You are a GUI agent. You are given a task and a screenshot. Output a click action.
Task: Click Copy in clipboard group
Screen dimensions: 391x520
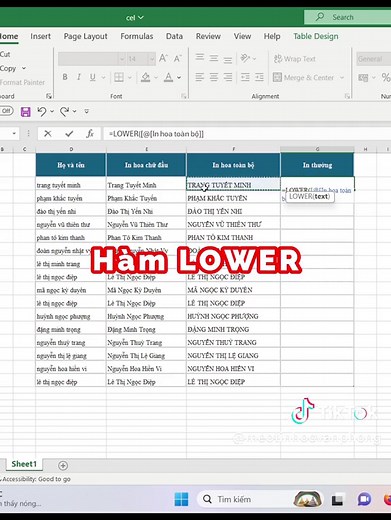8,68
